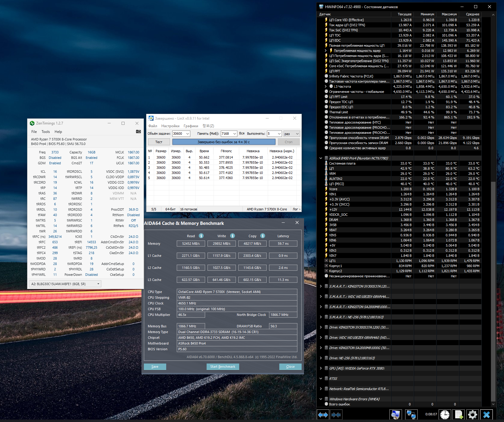Click Close button in AIDA64 benchmark window

pos(290,367)
